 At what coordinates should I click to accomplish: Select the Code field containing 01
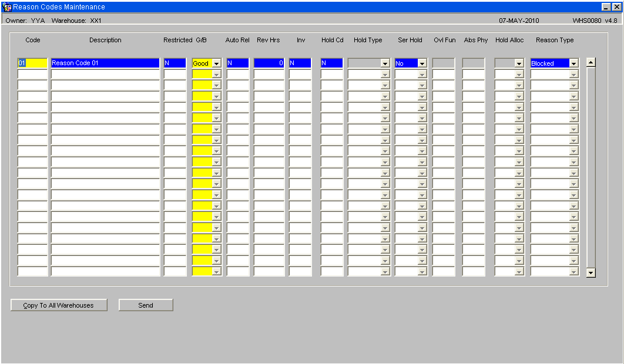pyautogui.click(x=32, y=63)
